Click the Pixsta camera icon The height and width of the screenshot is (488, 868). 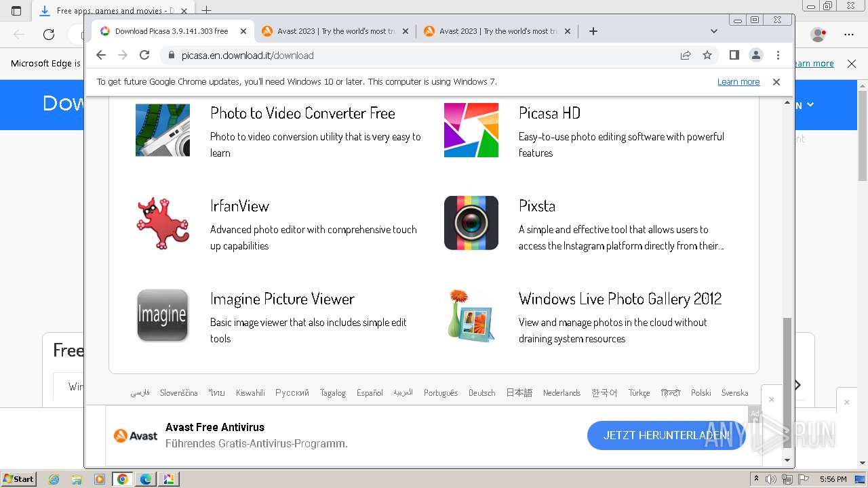[x=471, y=223]
